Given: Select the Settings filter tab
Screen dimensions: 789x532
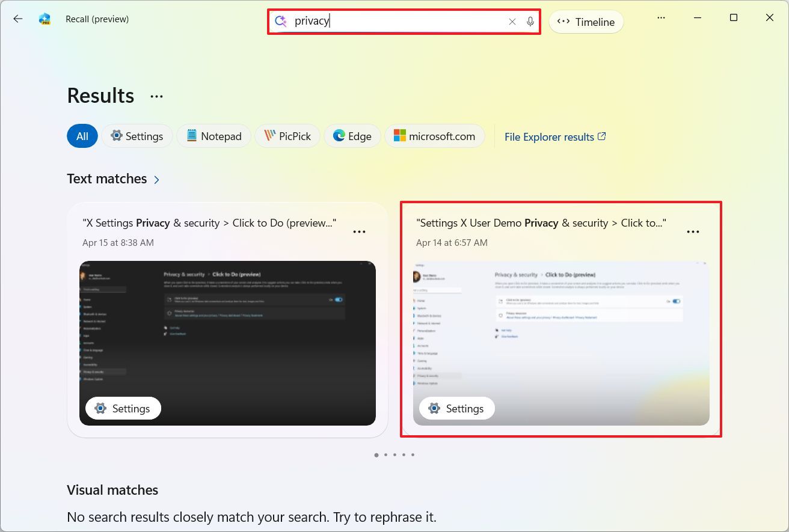Looking at the screenshot, I should (137, 136).
